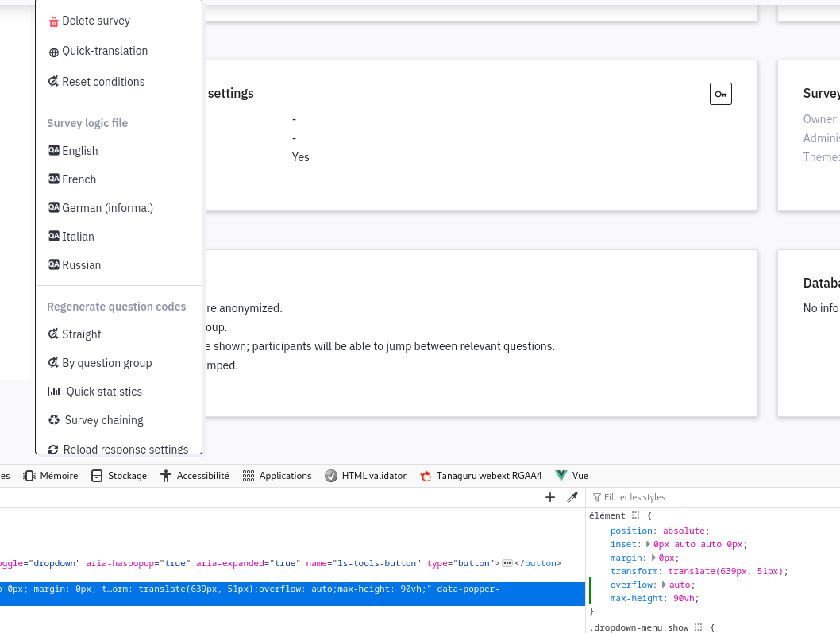Expand the inset property values
Image resolution: width=840 pixels, height=633 pixels.
point(649,544)
